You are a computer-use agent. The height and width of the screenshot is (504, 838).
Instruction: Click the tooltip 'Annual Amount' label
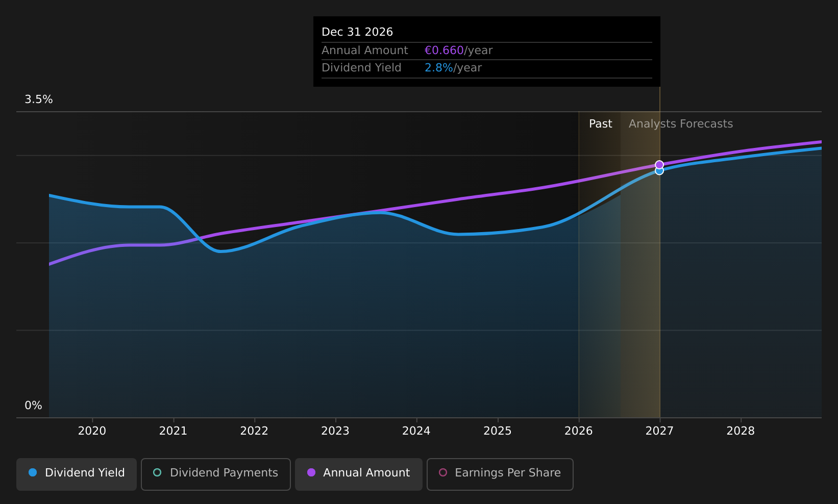(365, 51)
